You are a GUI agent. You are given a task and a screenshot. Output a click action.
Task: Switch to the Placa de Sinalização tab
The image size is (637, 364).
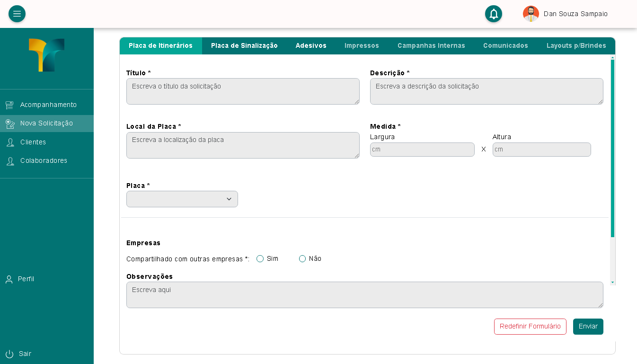tap(244, 46)
